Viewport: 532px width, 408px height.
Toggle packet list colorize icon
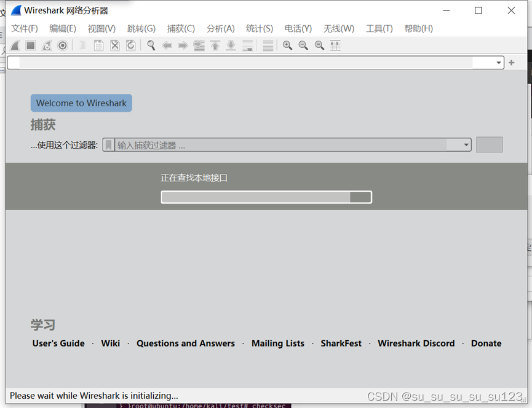pyautogui.click(x=268, y=45)
